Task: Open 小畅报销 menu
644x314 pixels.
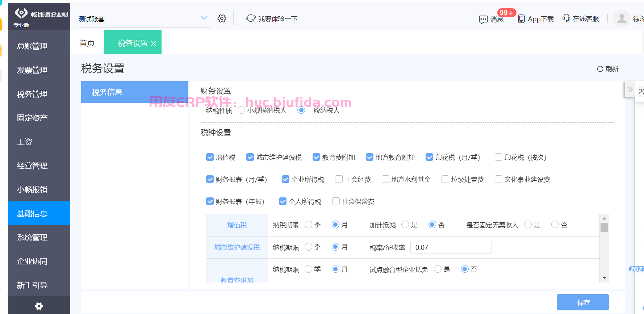Action: (39, 189)
